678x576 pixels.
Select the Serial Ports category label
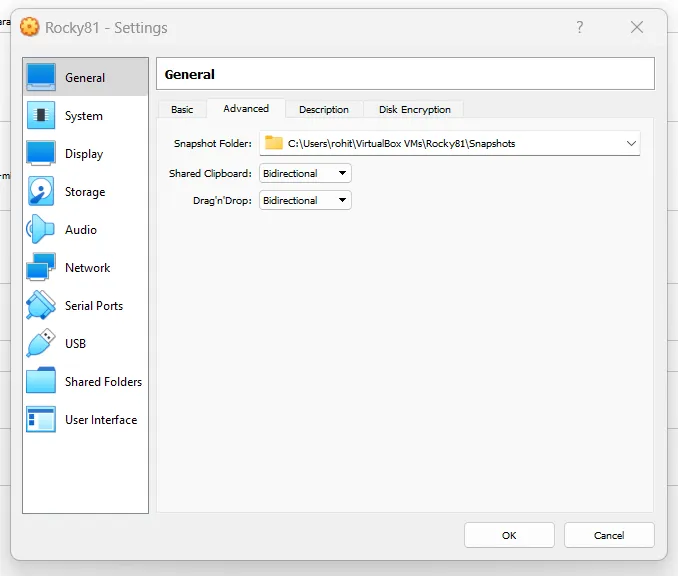coord(94,306)
